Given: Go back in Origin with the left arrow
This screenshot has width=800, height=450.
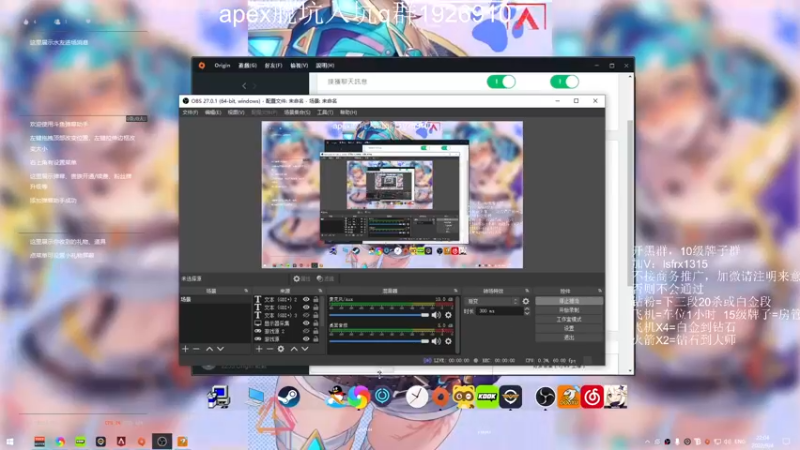Looking at the screenshot, I should [x=244, y=86].
